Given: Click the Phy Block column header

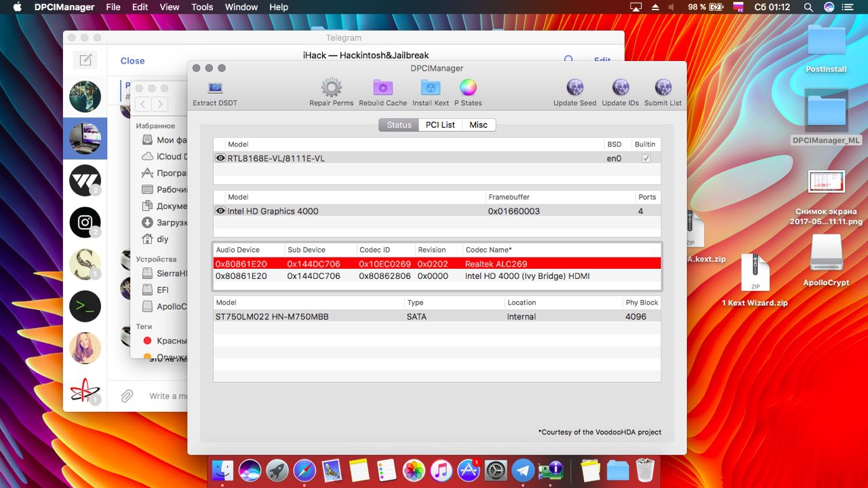Looking at the screenshot, I should [x=642, y=303].
